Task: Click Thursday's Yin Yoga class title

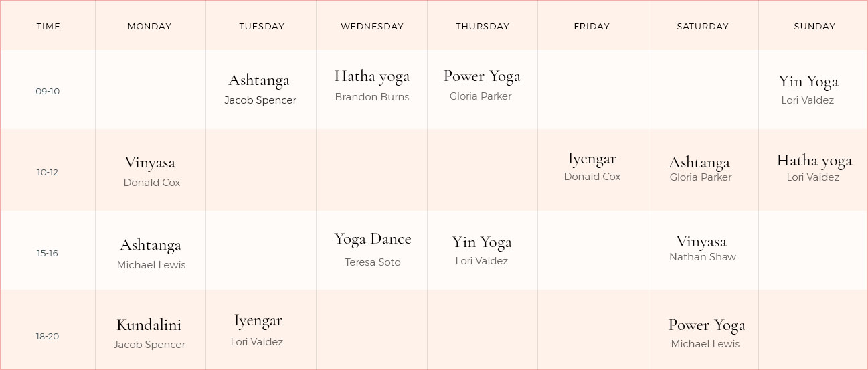Action: click(x=482, y=242)
